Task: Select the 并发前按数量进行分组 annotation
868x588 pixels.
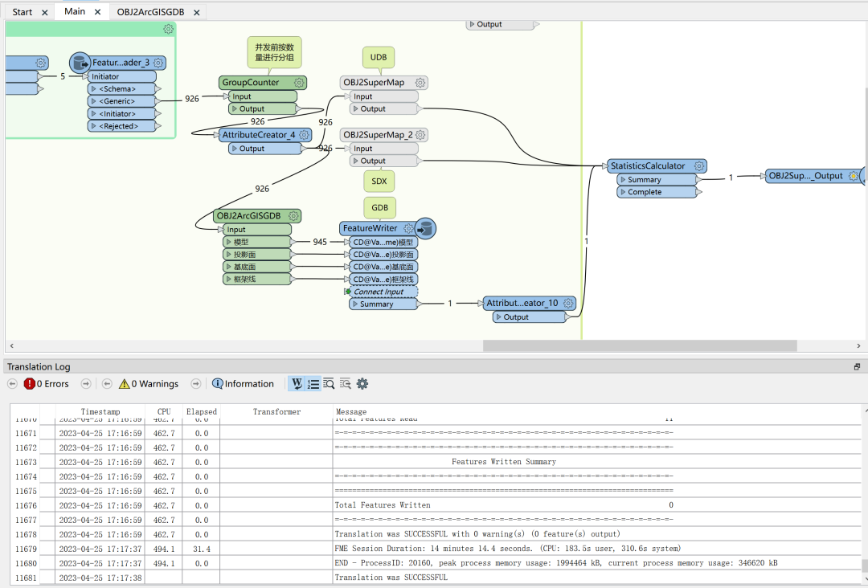Action: [x=275, y=52]
